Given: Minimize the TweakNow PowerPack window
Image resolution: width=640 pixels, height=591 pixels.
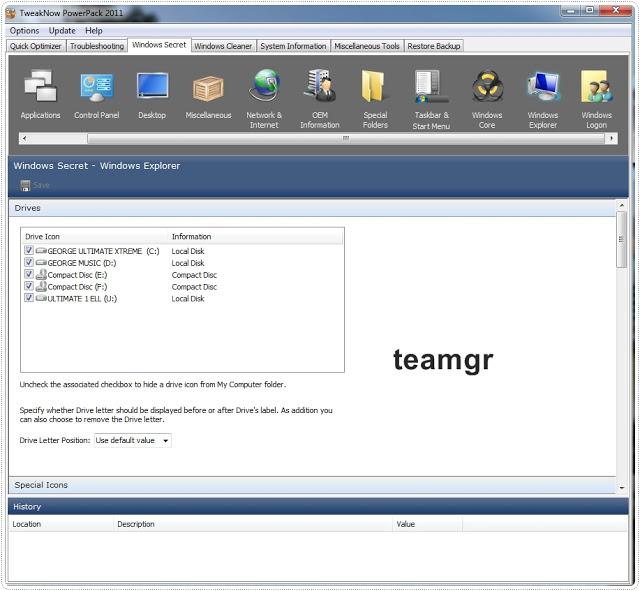Looking at the screenshot, I should (571, 11).
